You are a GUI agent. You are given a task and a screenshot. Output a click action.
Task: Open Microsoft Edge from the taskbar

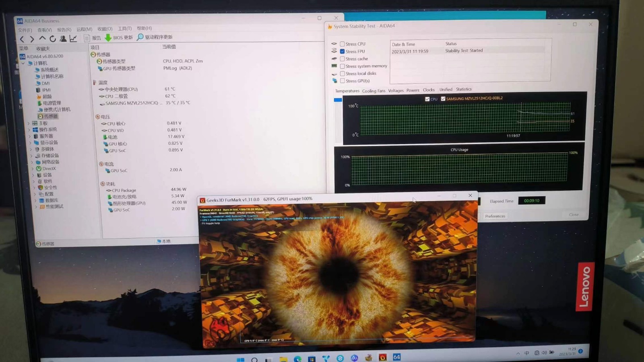(297, 358)
